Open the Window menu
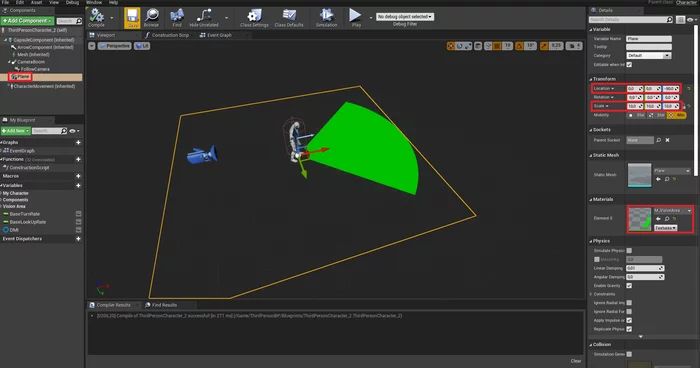This screenshot has height=368, width=700. pos(94,3)
